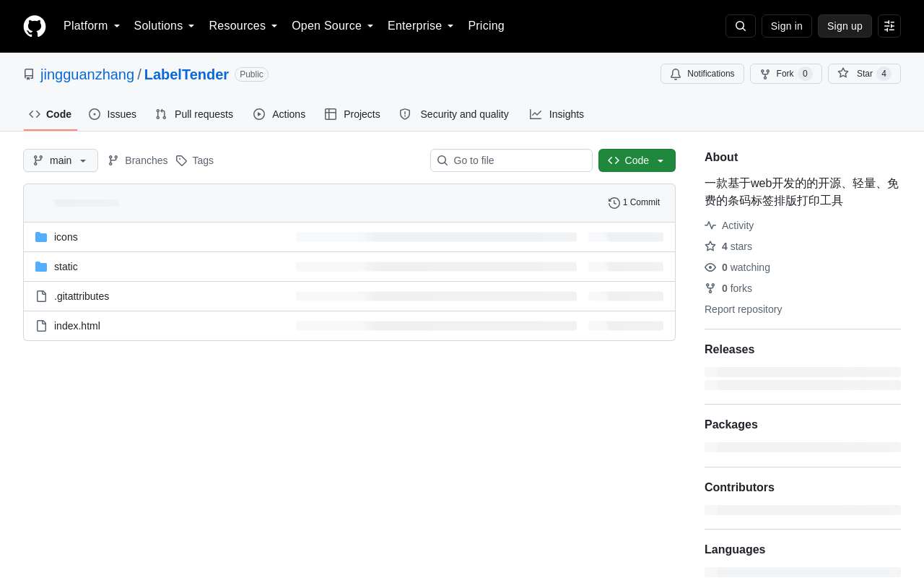Switch to the Code tab
Viewport: 924px width, 578px height.
[51, 114]
